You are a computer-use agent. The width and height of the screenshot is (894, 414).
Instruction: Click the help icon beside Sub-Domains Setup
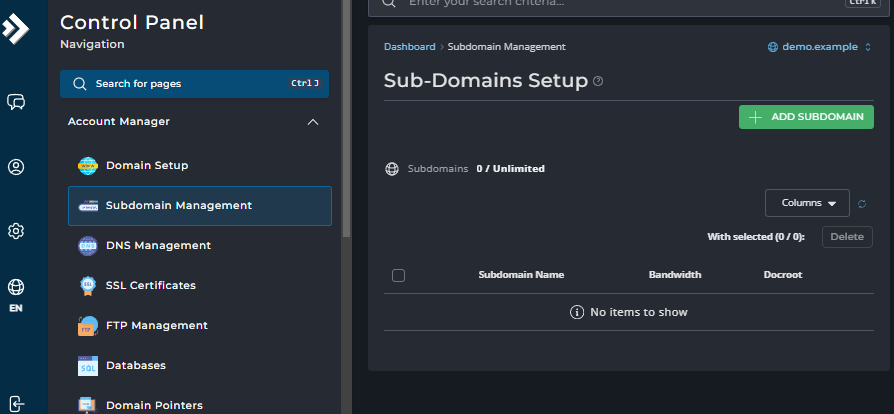pyautogui.click(x=598, y=81)
